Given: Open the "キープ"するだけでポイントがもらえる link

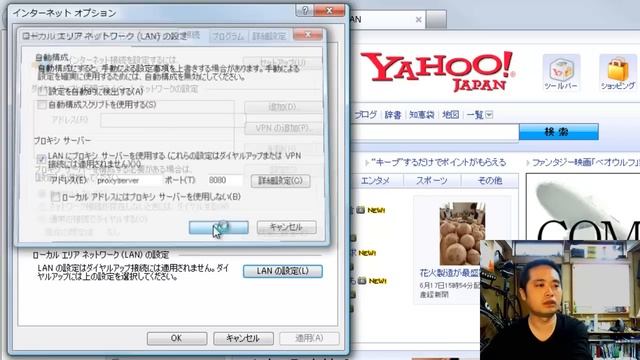Looking at the screenshot, I should (x=438, y=162).
